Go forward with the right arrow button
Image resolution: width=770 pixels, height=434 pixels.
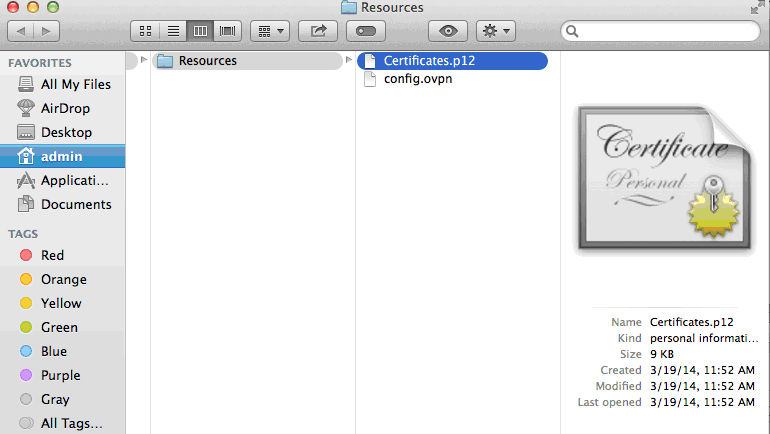(x=47, y=31)
